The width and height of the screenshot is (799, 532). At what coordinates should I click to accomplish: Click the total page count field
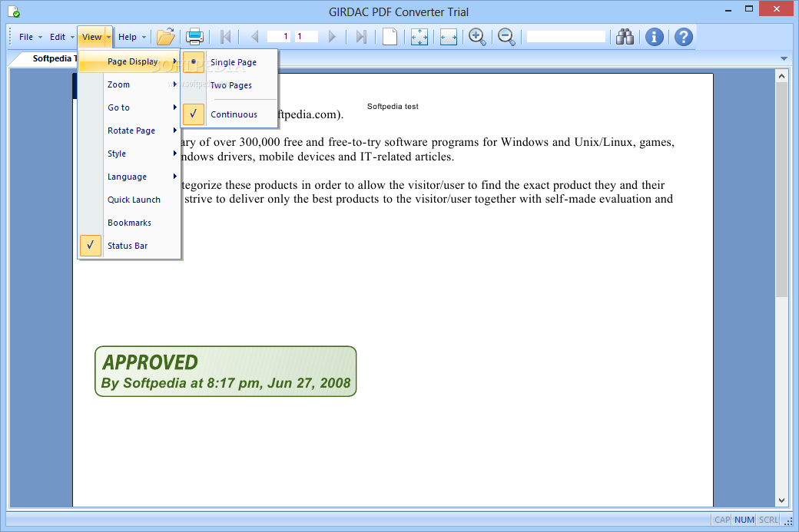point(307,36)
